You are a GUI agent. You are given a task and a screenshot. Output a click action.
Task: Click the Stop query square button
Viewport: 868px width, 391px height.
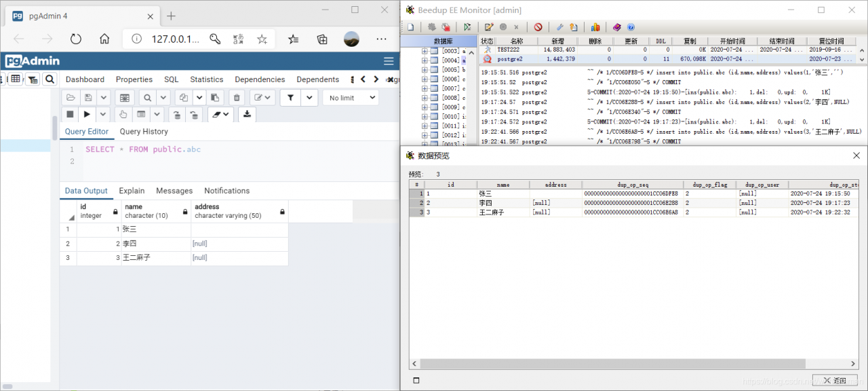[x=70, y=114]
